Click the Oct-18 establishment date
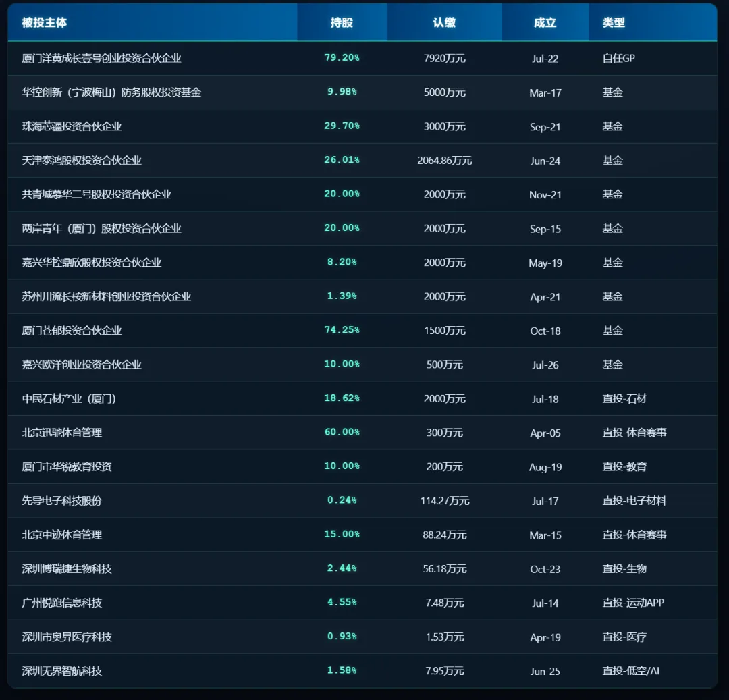 tap(545, 331)
